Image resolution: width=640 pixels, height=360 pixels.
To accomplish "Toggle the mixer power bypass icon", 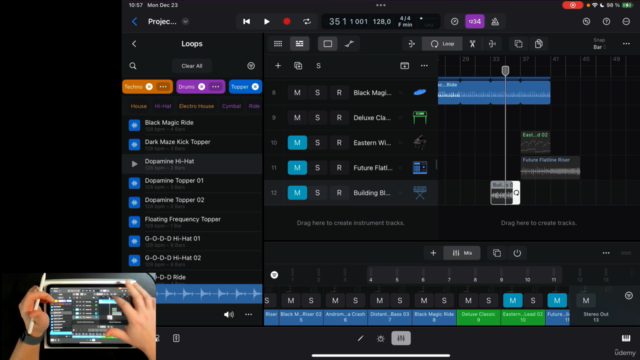I will coord(517,253).
